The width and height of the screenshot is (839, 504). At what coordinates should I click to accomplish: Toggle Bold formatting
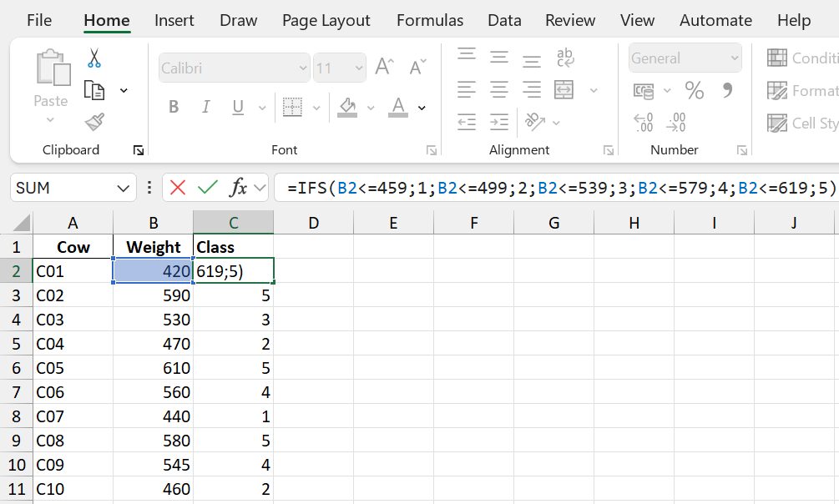pos(174,107)
